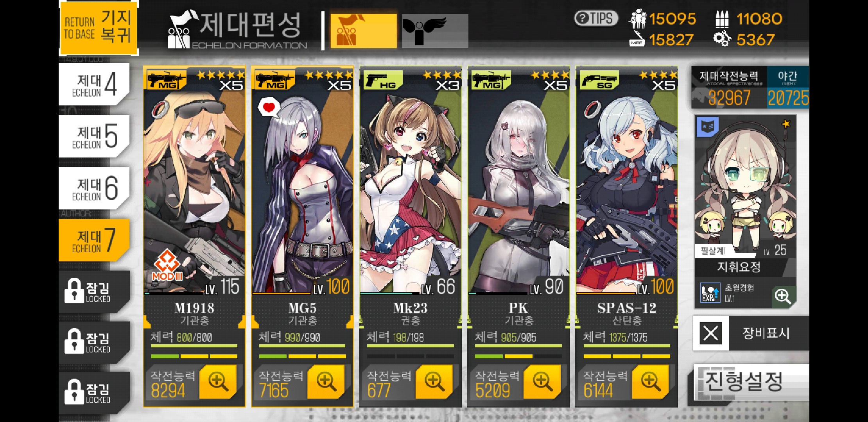Open Mk23 combat power magnifier
Viewport: 868px width, 422px height.
click(x=434, y=381)
